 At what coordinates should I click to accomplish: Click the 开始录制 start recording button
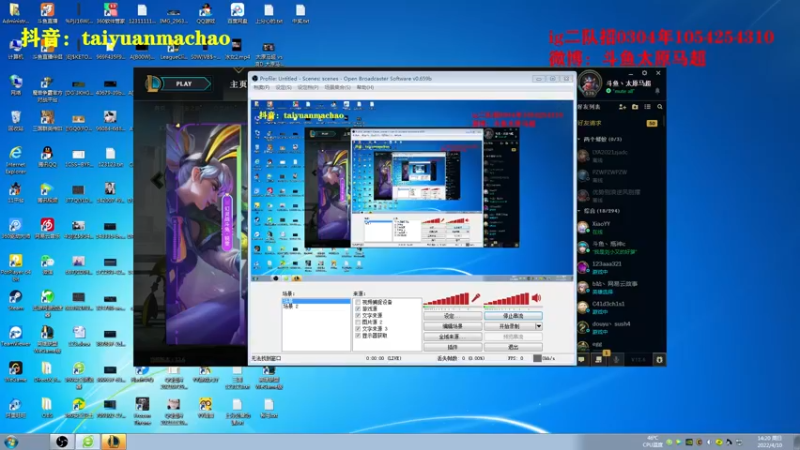click(509, 326)
